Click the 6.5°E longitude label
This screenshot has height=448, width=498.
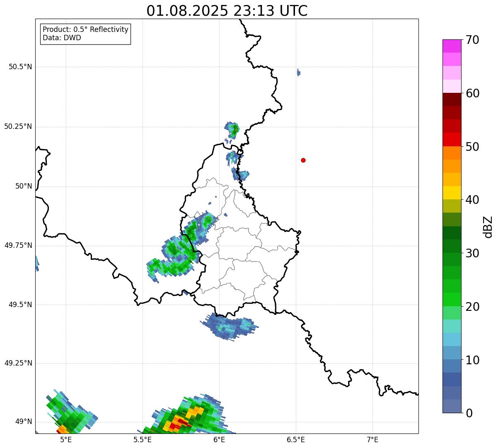tap(296, 439)
